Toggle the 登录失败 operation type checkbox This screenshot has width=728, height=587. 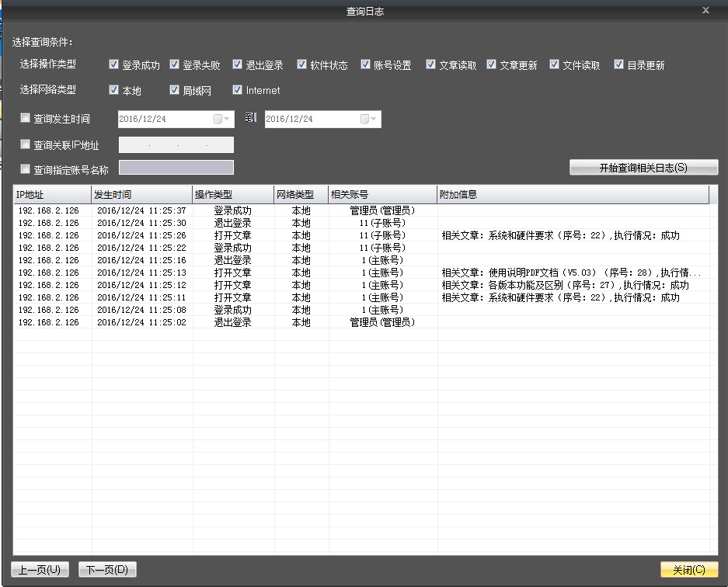(x=175, y=65)
